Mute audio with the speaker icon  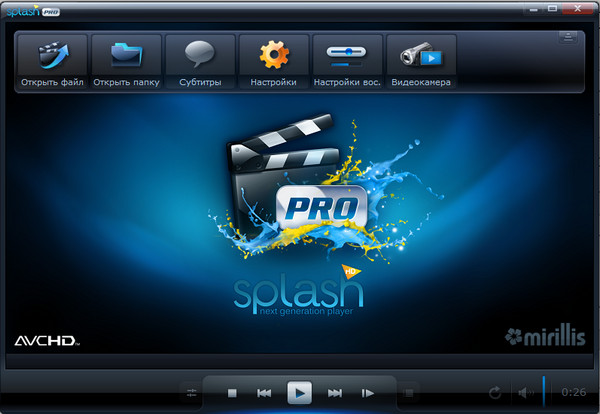[523, 393]
